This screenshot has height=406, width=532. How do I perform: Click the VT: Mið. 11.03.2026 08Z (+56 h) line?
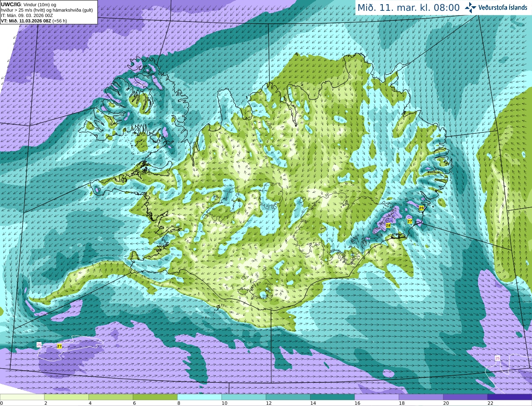tap(34, 21)
